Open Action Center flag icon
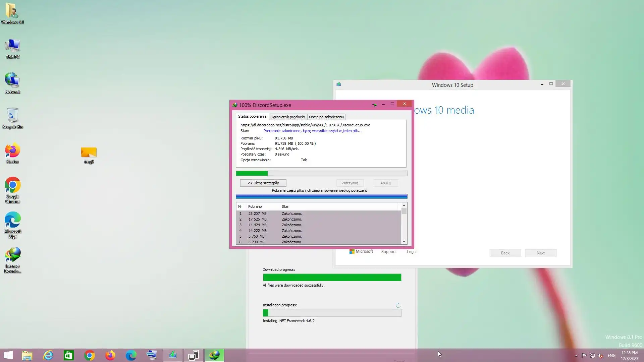 pos(584,356)
